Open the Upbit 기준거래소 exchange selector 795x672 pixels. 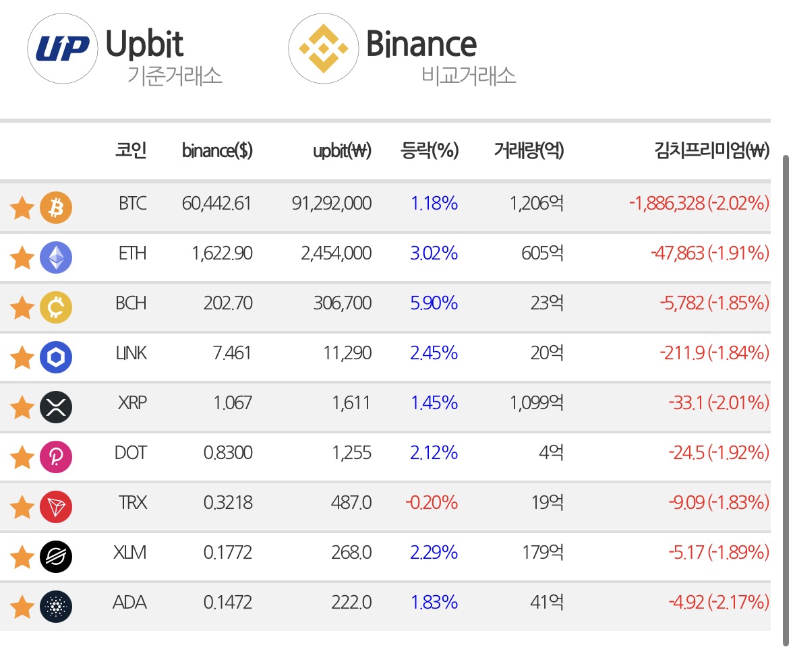125,50
